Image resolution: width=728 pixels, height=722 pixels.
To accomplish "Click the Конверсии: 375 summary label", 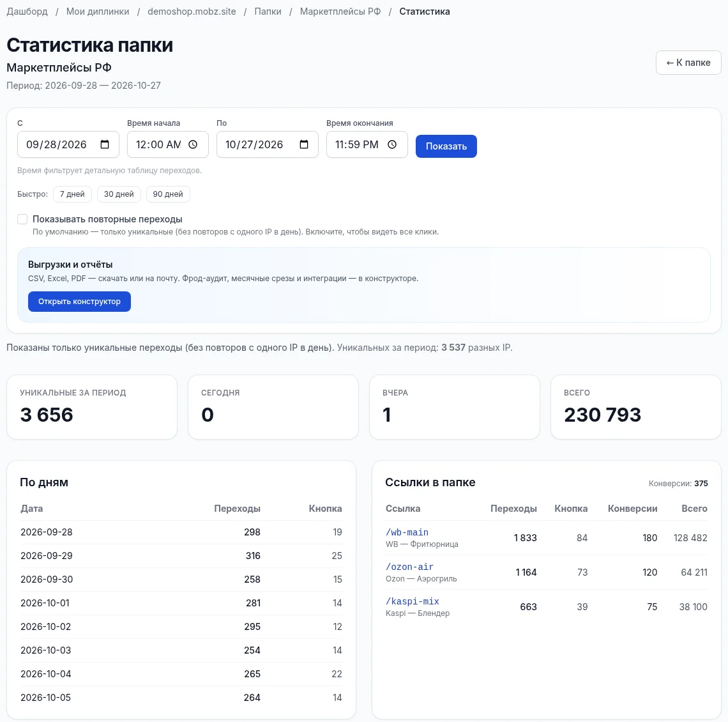I will [678, 484].
